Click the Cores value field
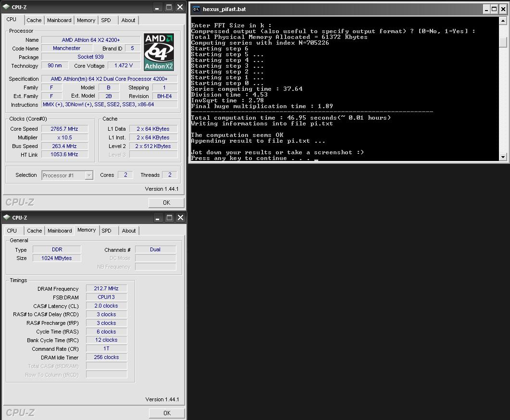This screenshot has width=510, height=420. pyautogui.click(x=125, y=175)
